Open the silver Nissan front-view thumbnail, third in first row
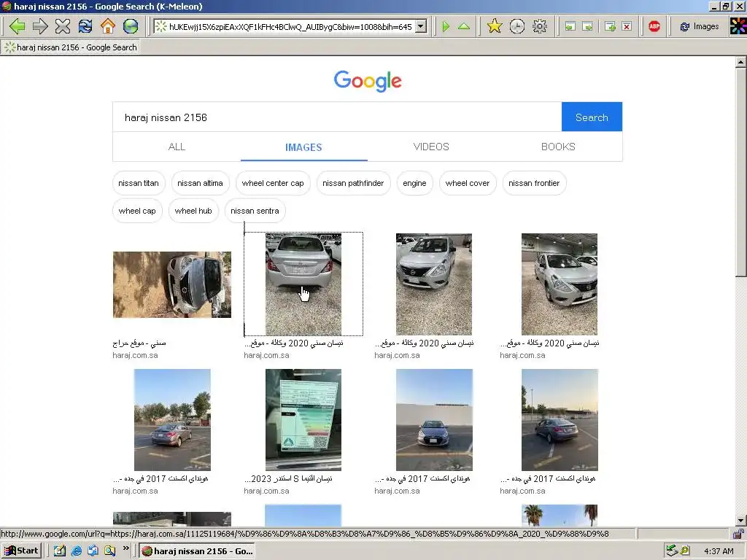 coord(434,284)
